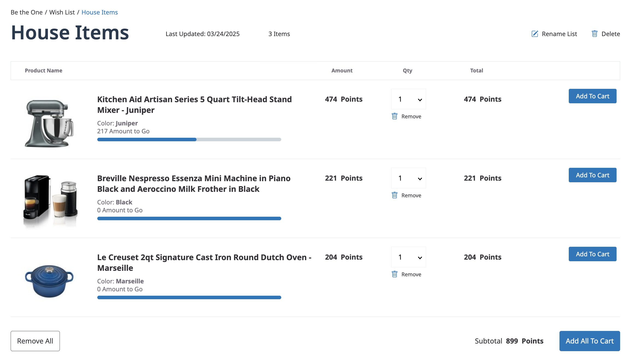
Task: View the Breville Nespresso product image
Action: [x=51, y=201]
